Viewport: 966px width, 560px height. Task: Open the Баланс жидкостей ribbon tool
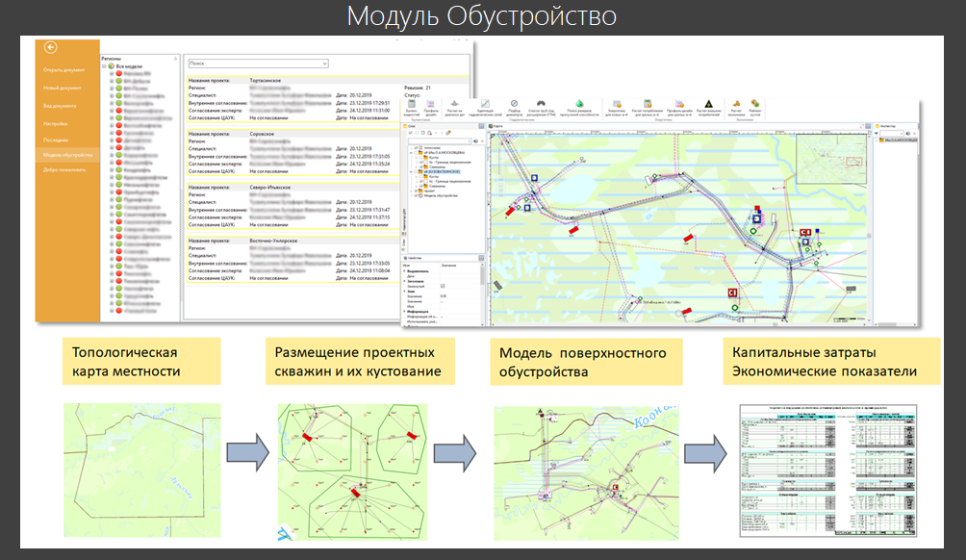click(x=411, y=109)
